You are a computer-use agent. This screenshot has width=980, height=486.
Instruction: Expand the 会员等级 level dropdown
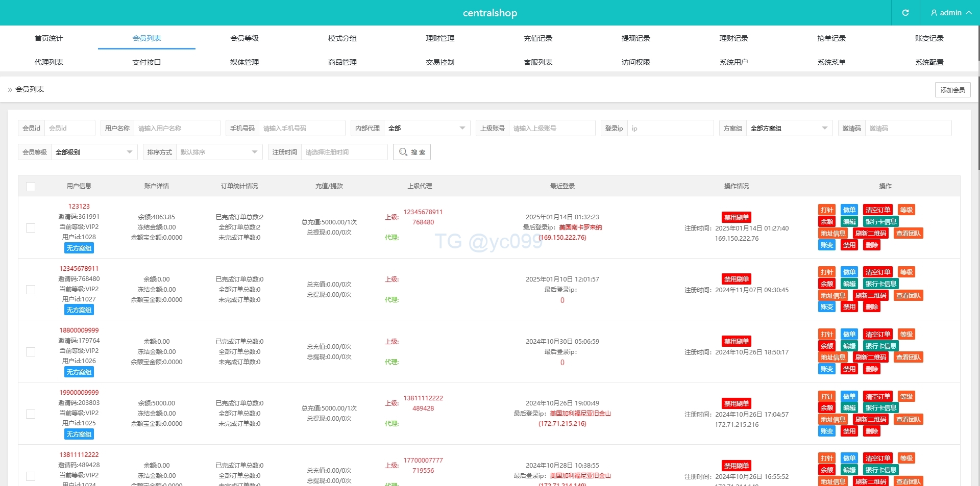tap(93, 152)
